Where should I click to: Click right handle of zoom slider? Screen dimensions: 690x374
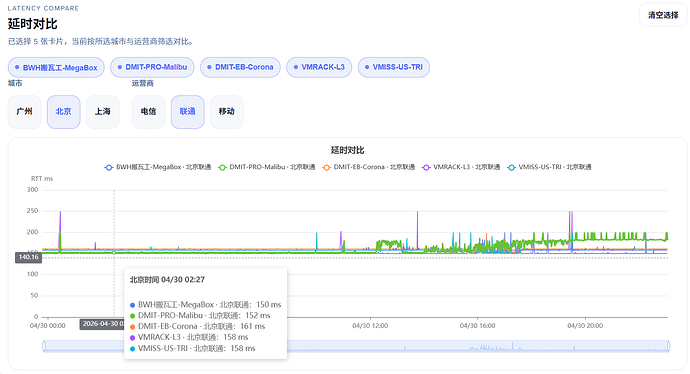coord(668,346)
